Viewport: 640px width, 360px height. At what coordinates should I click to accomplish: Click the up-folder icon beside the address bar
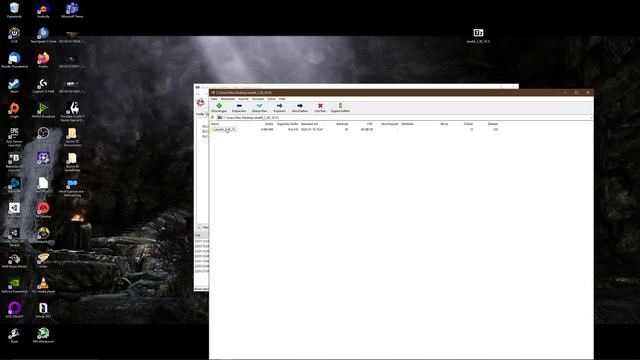click(x=213, y=118)
